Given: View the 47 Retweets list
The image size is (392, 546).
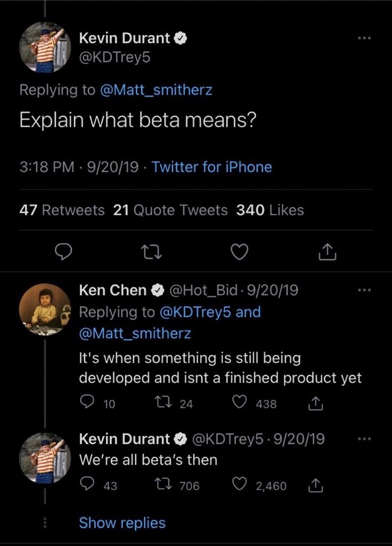Looking at the screenshot, I should coord(62,211).
